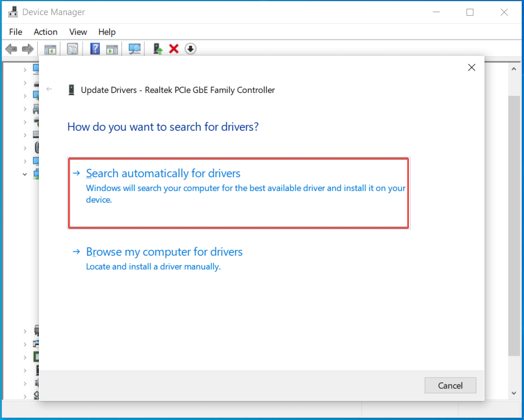Click the Device Manager title bar icon

[x=13, y=12]
